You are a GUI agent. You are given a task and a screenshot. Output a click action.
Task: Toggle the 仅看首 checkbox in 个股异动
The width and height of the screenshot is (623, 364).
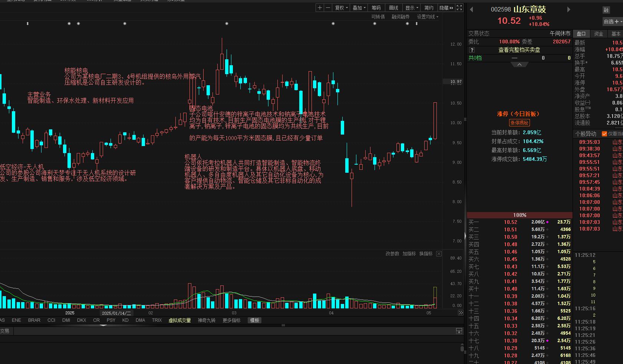(604, 134)
